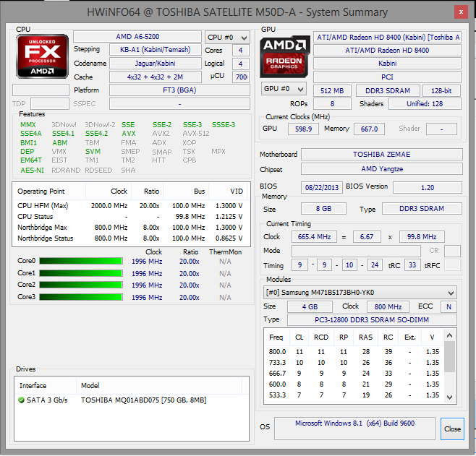
Task: Click the µCU 700 value field
Action: coord(241,77)
